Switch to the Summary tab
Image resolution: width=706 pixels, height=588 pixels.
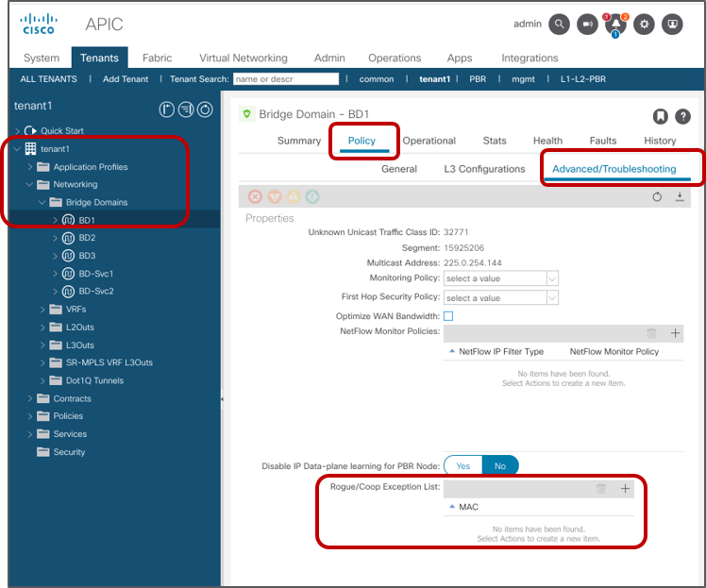pos(299,141)
